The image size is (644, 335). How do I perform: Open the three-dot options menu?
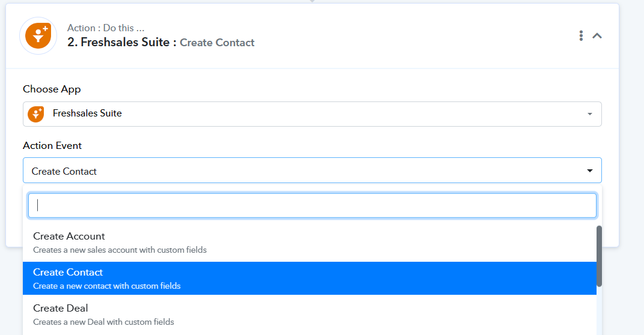[581, 35]
